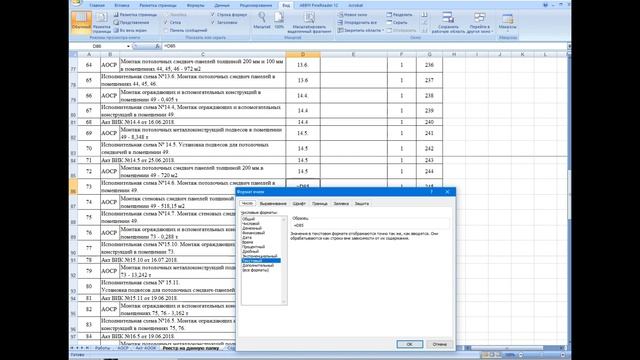Open the Name Box dropdown arrow
This screenshot has width=640, height=360.
pos(128,47)
